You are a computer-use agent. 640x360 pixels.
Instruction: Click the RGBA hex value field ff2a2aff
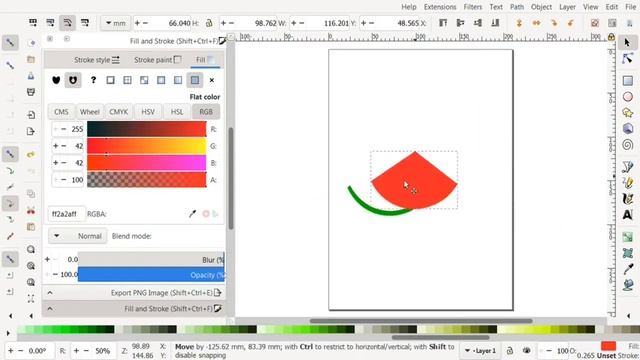[x=66, y=213]
